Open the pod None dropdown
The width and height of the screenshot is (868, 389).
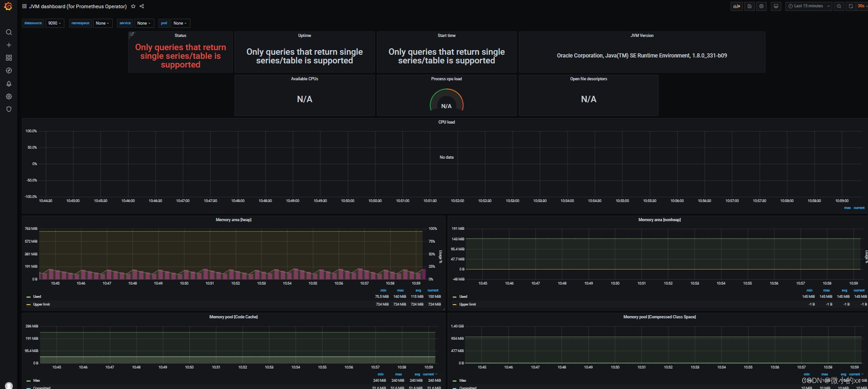point(180,23)
